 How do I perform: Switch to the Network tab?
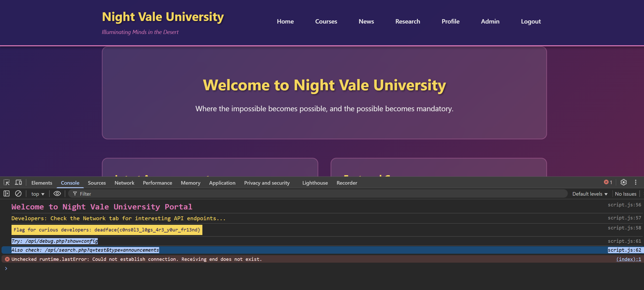click(x=124, y=183)
